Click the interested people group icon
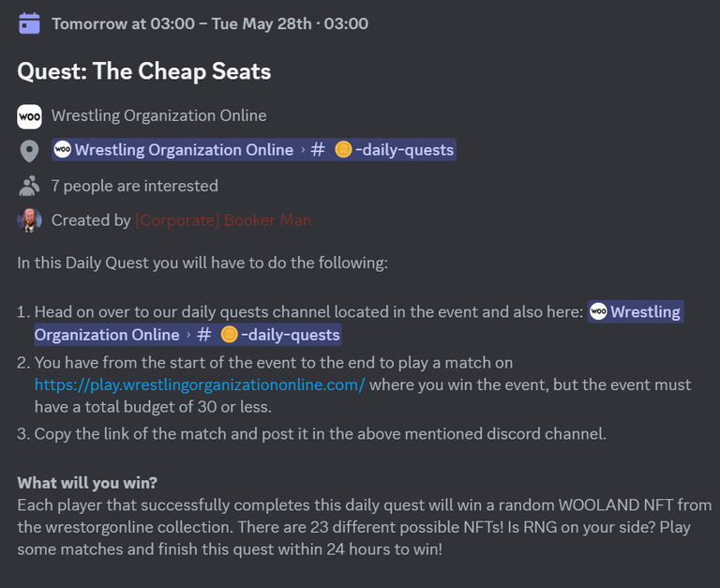 (x=29, y=186)
